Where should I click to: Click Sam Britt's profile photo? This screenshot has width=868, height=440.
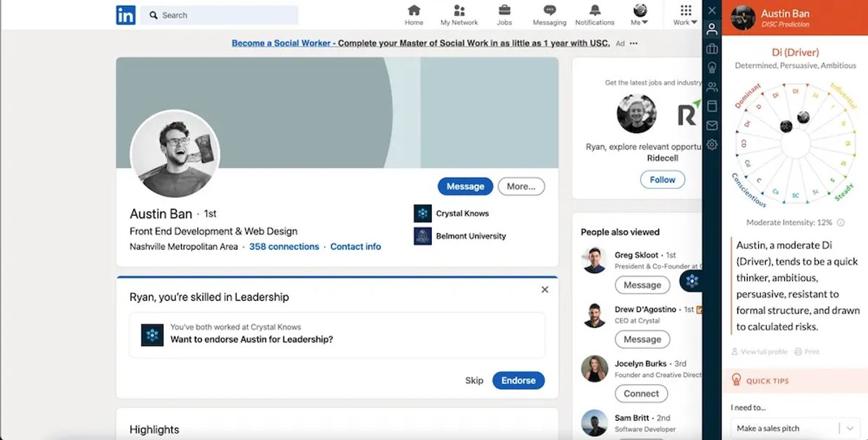coord(595,423)
